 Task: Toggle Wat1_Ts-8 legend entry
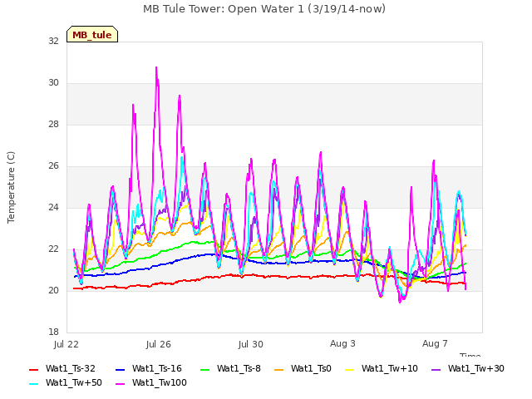[231, 368]
